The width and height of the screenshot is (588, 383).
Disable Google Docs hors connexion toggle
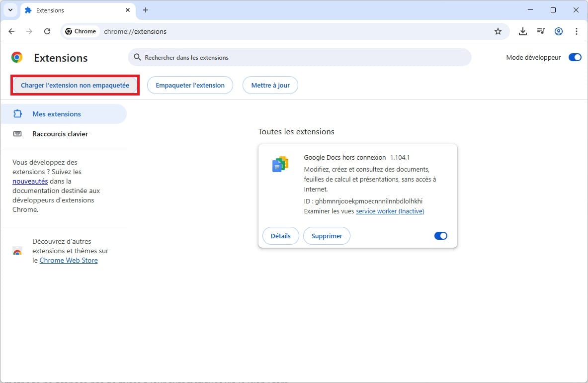click(x=440, y=236)
